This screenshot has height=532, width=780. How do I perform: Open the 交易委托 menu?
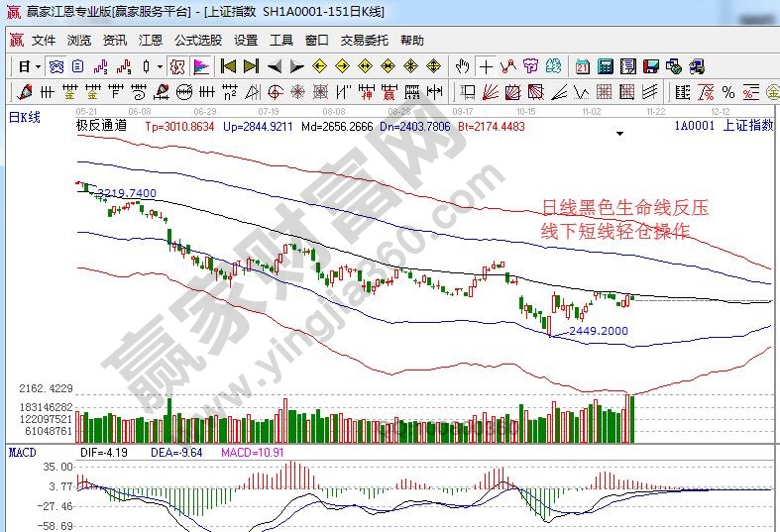365,41
